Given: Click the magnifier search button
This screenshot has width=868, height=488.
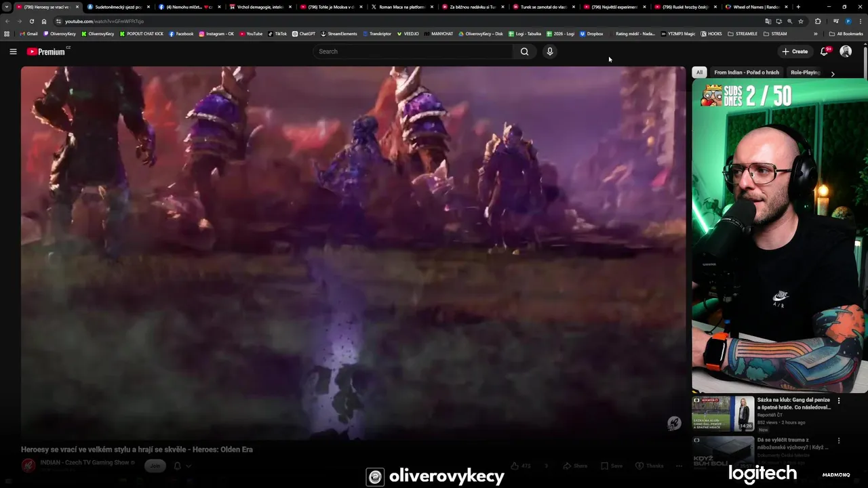Looking at the screenshot, I should [x=524, y=52].
